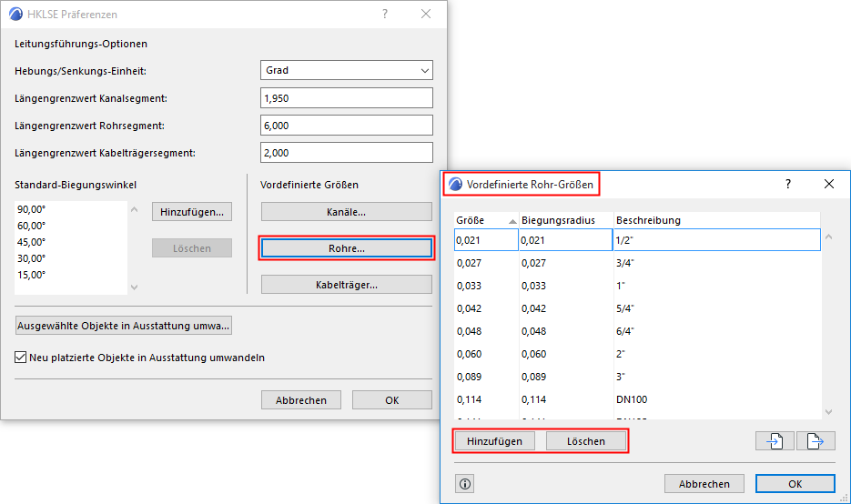Click the import pipe sizes icon

pyautogui.click(x=775, y=441)
